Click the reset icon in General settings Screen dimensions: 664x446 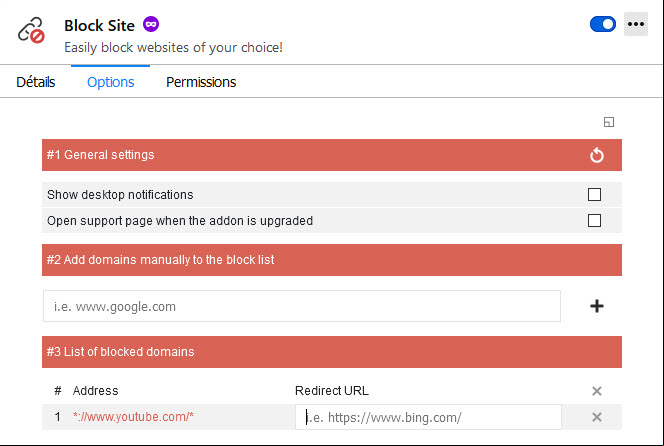tap(597, 155)
